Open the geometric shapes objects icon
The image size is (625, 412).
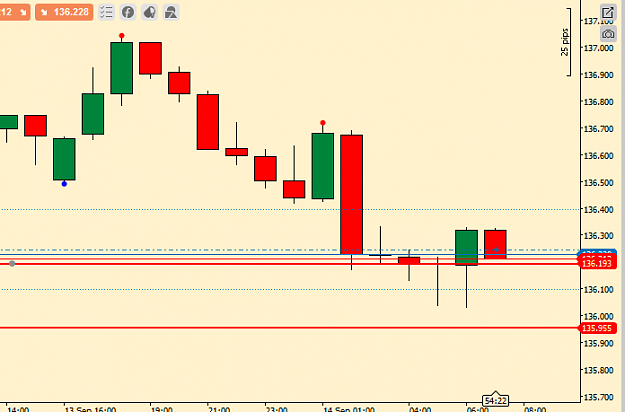171,12
